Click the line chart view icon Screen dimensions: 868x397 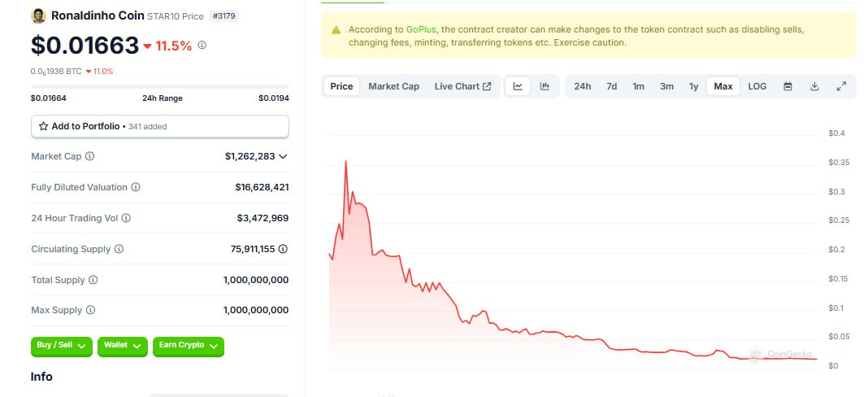(518, 86)
